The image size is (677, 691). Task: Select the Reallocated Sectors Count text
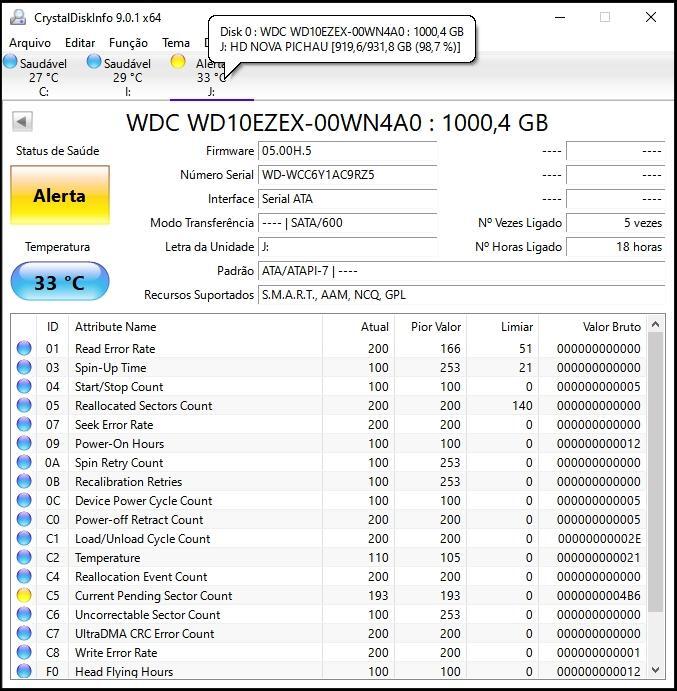143,405
